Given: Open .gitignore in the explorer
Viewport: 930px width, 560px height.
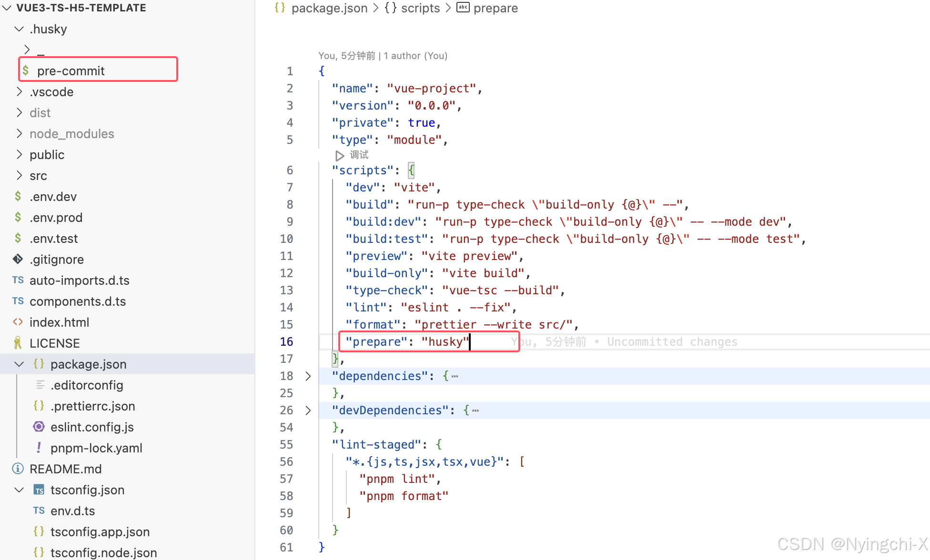Looking at the screenshot, I should (57, 259).
